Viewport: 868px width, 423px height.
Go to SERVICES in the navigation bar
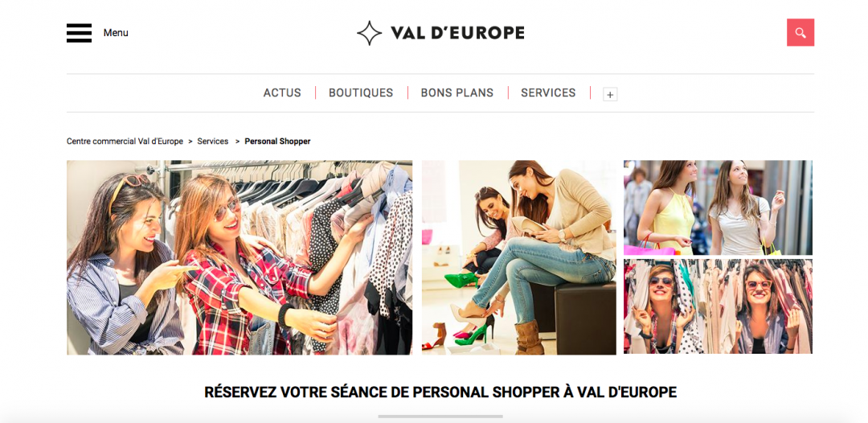pos(548,93)
